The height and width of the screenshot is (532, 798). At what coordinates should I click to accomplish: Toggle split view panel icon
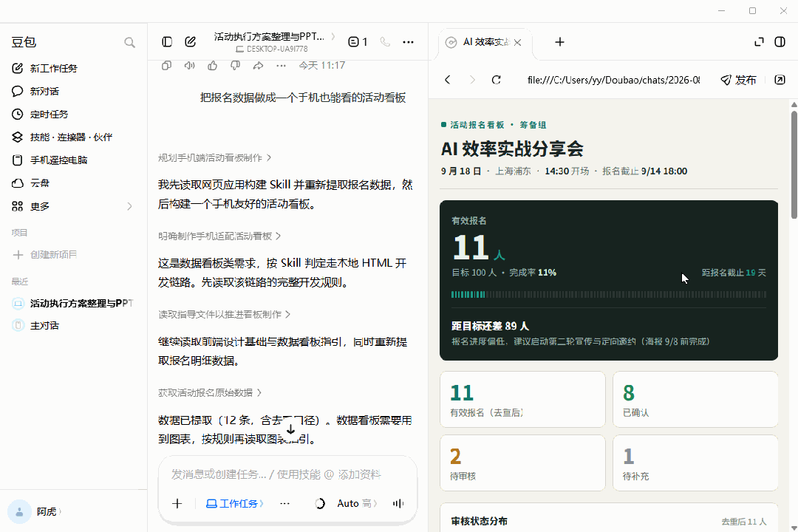pyautogui.click(x=780, y=41)
